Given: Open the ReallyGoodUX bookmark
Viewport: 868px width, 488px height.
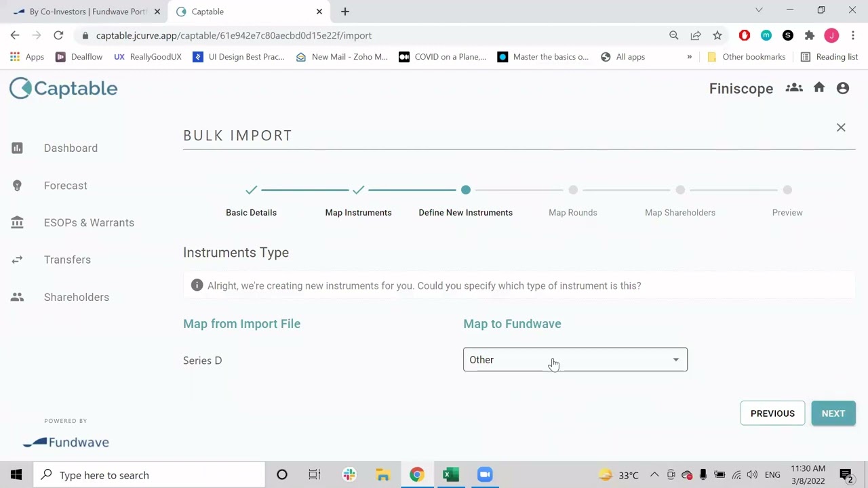Looking at the screenshot, I should (147, 57).
